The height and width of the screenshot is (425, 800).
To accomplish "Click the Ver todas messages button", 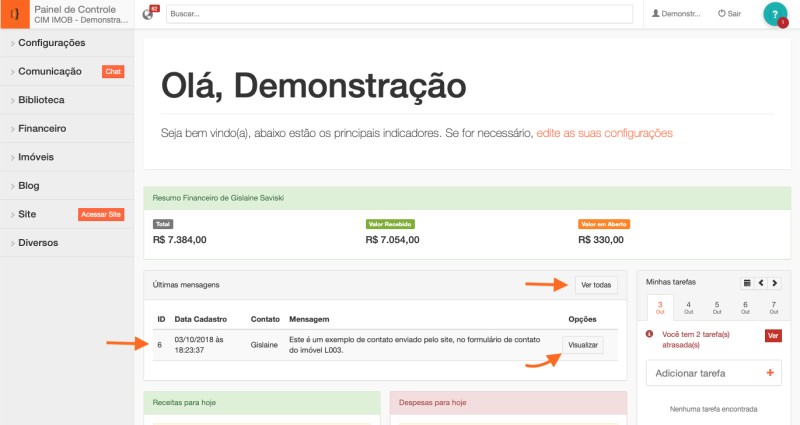I will coord(596,285).
